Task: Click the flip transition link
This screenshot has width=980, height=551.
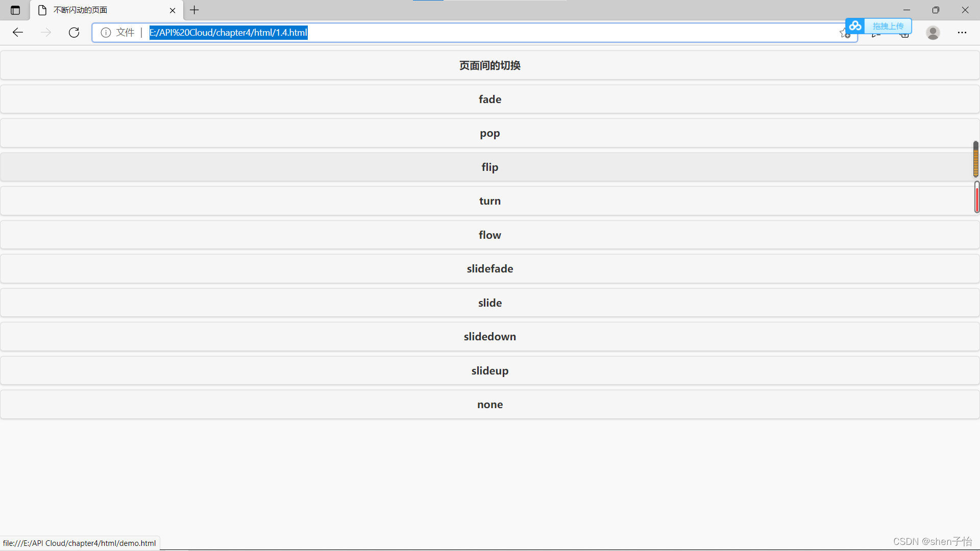Action: click(490, 167)
